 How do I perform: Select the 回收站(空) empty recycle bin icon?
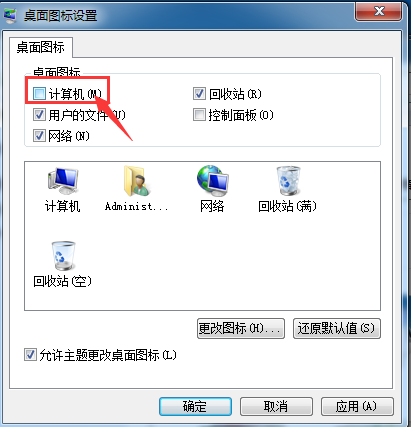pos(63,255)
